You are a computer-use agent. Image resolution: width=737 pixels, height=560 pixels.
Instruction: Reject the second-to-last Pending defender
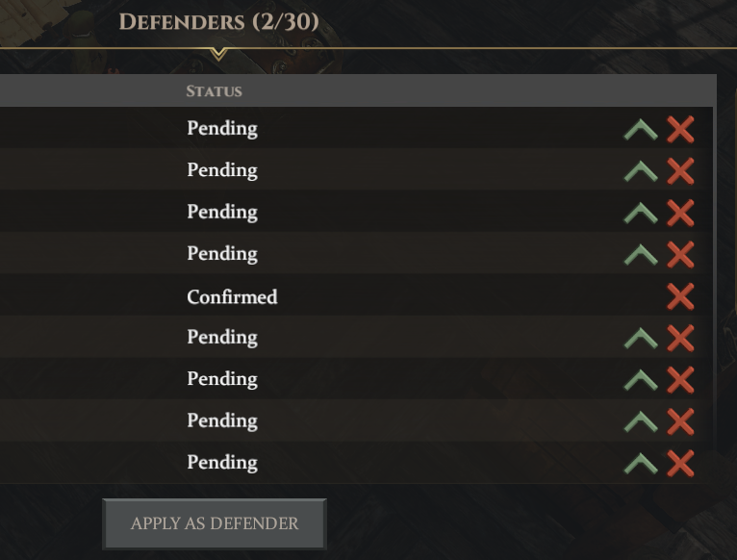pos(680,421)
